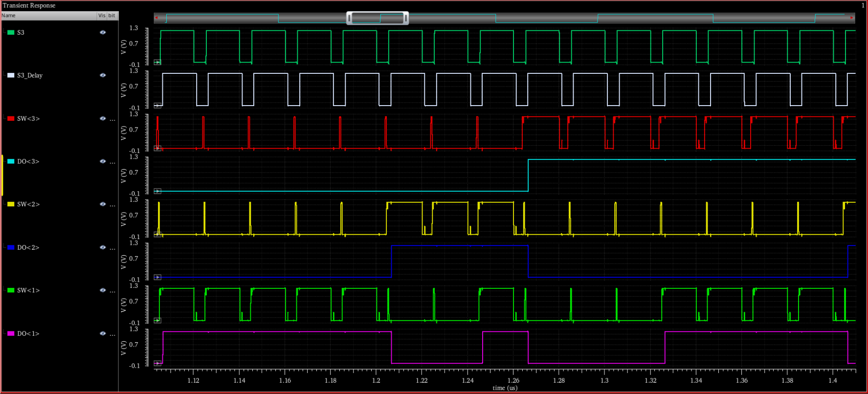Select the SW<3> signal name

pos(28,118)
